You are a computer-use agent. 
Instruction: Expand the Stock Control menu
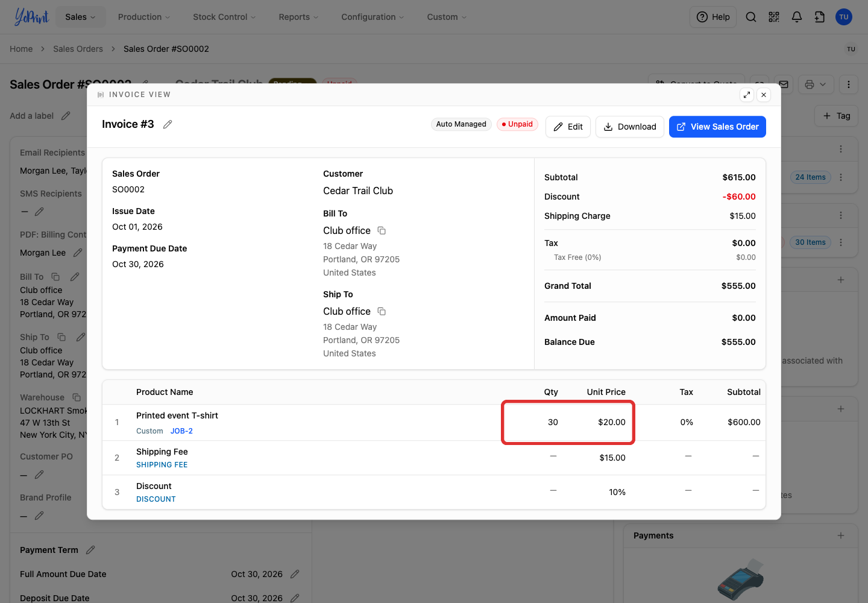224,17
